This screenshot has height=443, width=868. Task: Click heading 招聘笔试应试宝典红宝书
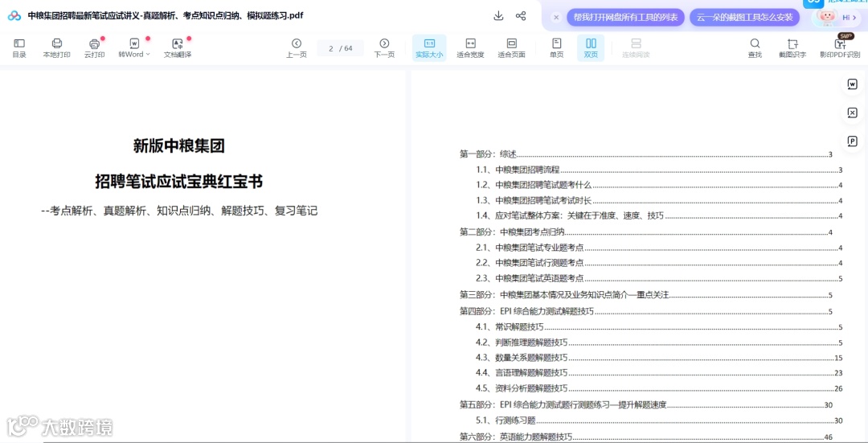178,181
